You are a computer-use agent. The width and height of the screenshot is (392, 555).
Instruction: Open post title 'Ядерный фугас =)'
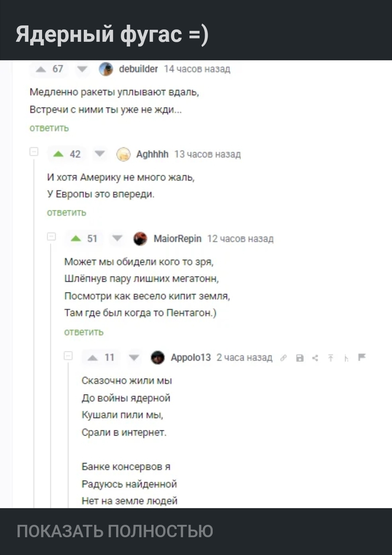[x=112, y=35]
